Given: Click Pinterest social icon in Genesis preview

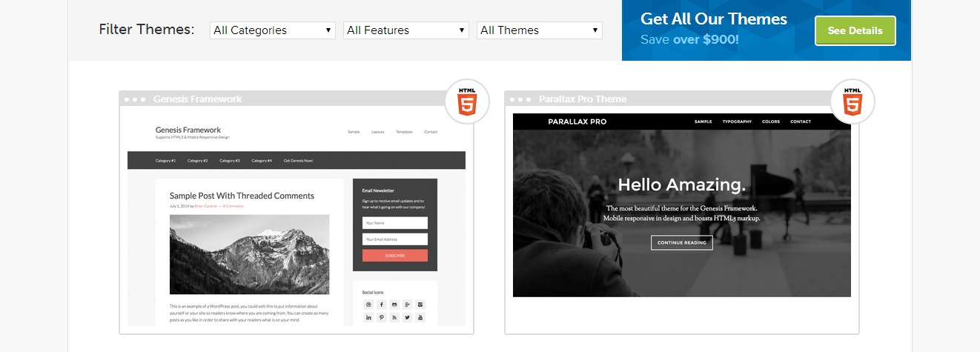Looking at the screenshot, I should point(382,317).
